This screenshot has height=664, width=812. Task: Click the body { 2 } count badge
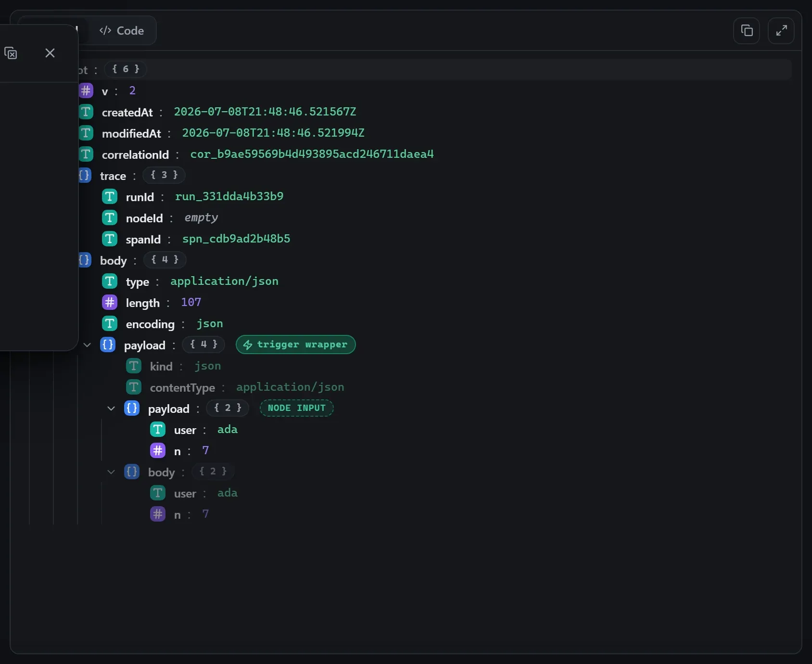(x=213, y=471)
